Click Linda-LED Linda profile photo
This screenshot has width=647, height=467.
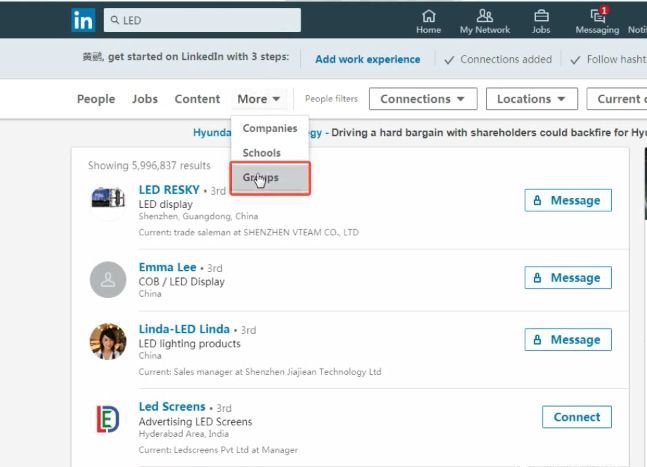(x=108, y=342)
